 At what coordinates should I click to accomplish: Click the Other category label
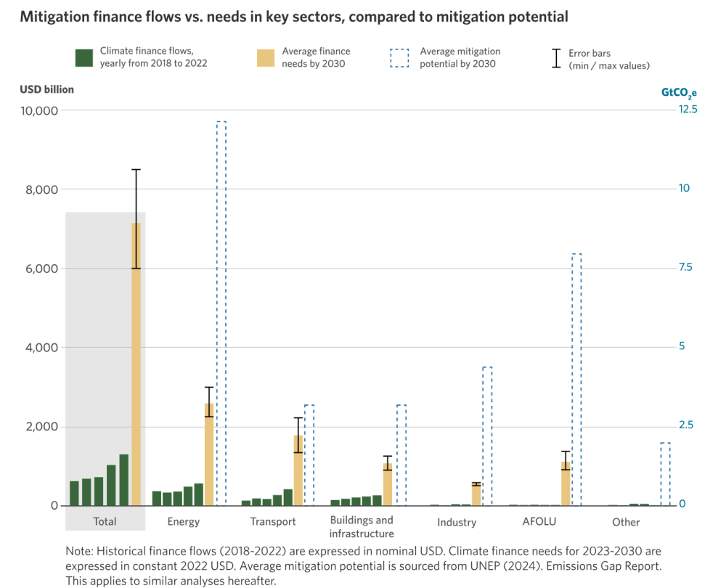point(626,522)
